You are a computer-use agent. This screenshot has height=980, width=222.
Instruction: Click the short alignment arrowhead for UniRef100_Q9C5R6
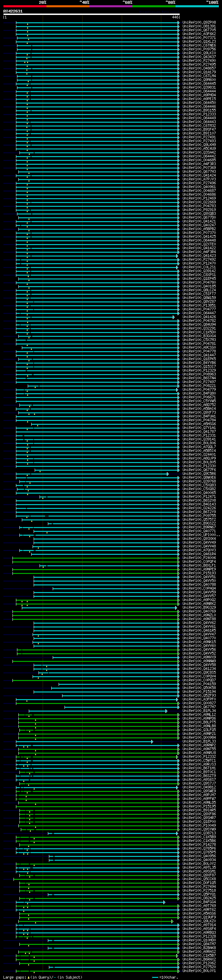point(168,473)
